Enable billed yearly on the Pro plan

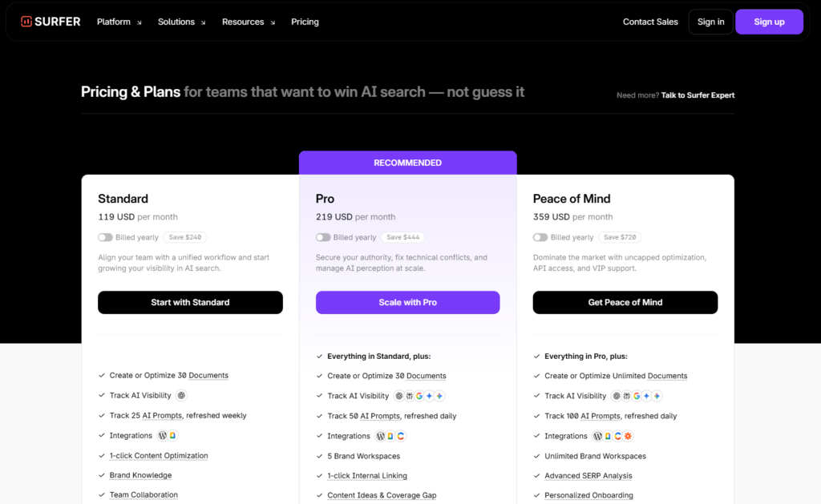coord(323,237)
